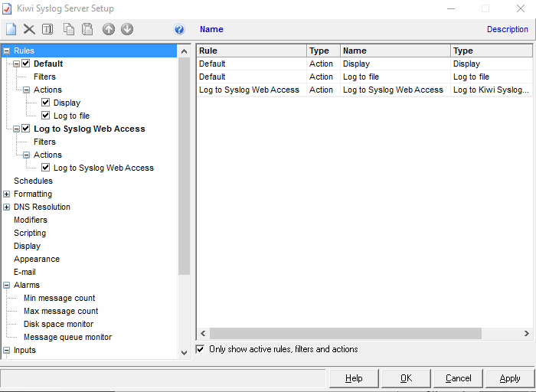The width and height of the screenshot is (536, 392).
Task: Collapse Actions under Log to Syslog Web Access
Action: coord(26,155)
